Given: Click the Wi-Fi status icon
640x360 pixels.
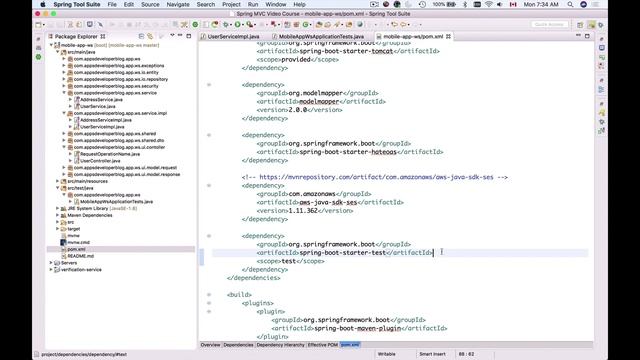Looking at the screenshot, I should pyautogui.click(x=489, y=4).
